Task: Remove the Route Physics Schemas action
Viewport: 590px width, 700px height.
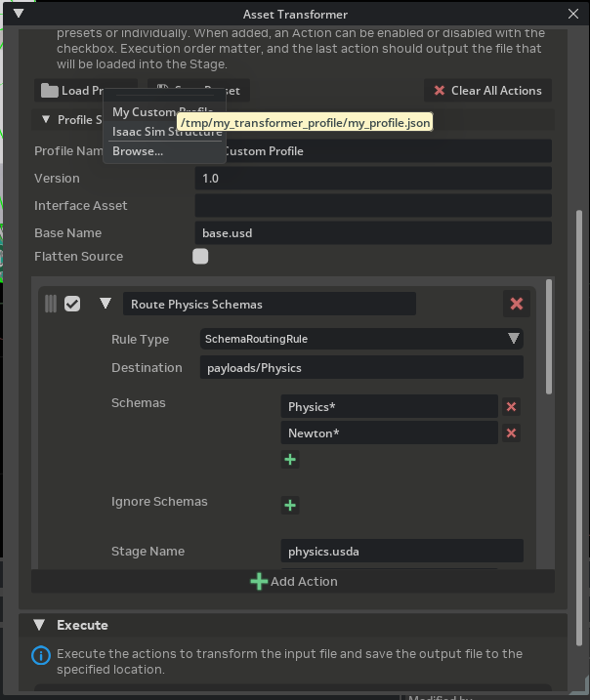Action: (517, 304)
